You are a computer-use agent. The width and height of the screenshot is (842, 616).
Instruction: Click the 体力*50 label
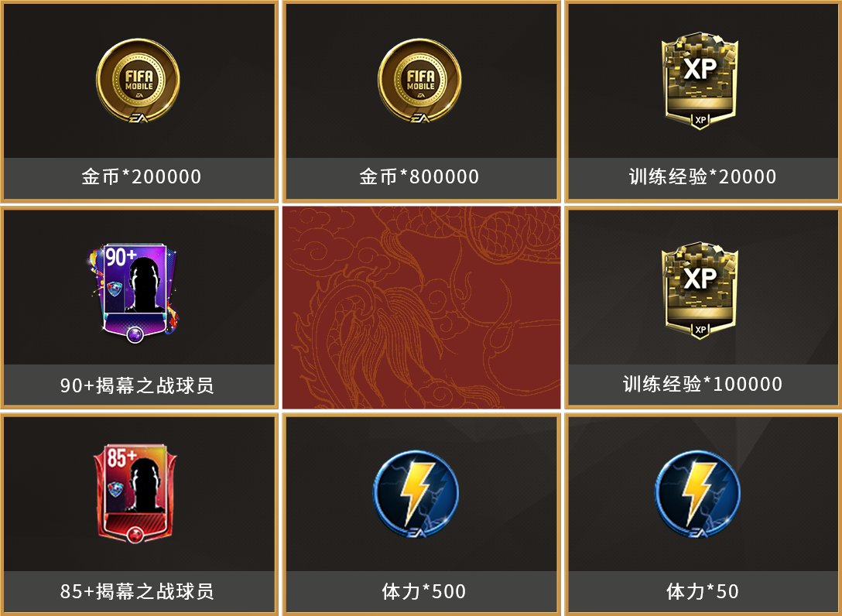[x=703, y=591]
